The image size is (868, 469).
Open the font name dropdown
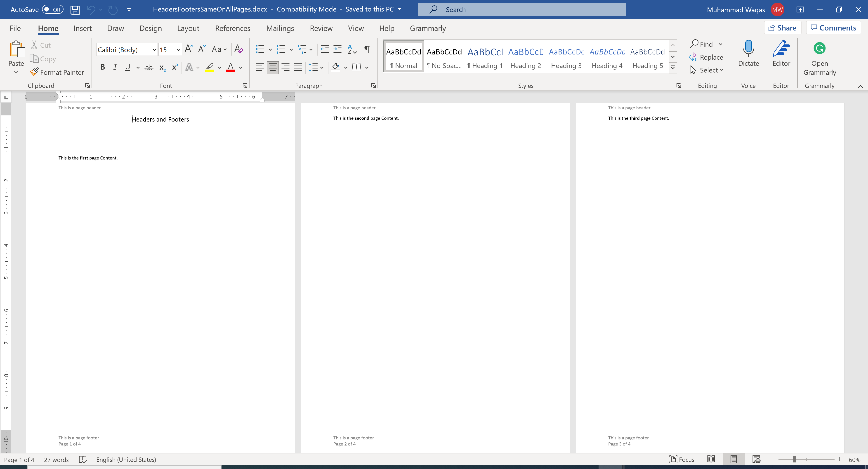154,50
